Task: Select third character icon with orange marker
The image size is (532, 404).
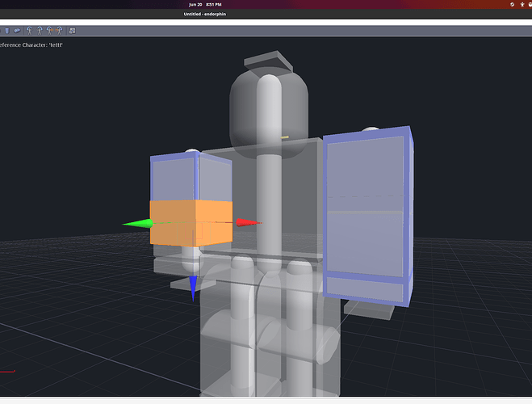Action: (49, 31)
